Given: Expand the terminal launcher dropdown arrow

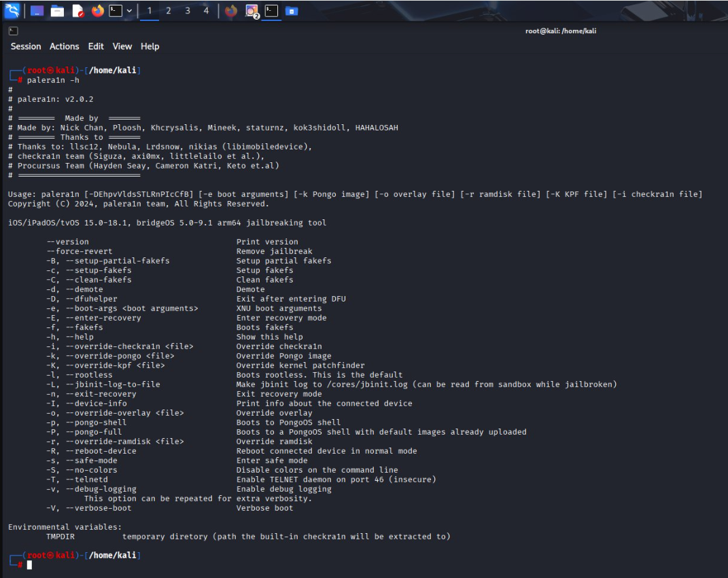Looking at the screenshot, I should tap(129, 11).
